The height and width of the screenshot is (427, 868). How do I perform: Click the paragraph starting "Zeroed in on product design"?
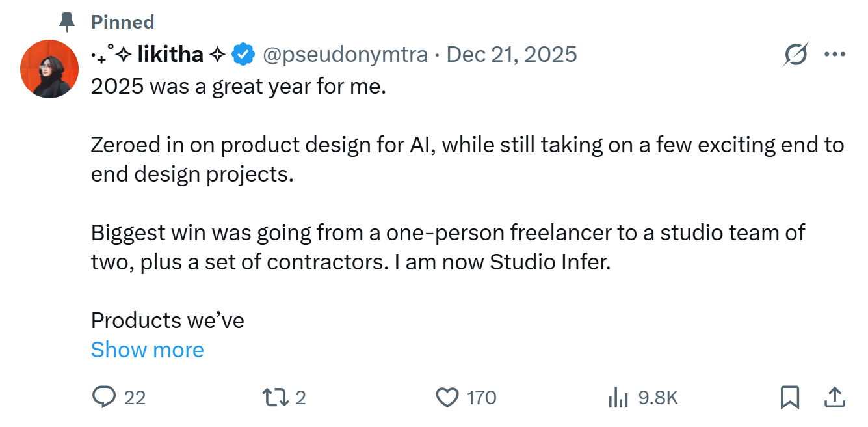(x=467, y=159)
